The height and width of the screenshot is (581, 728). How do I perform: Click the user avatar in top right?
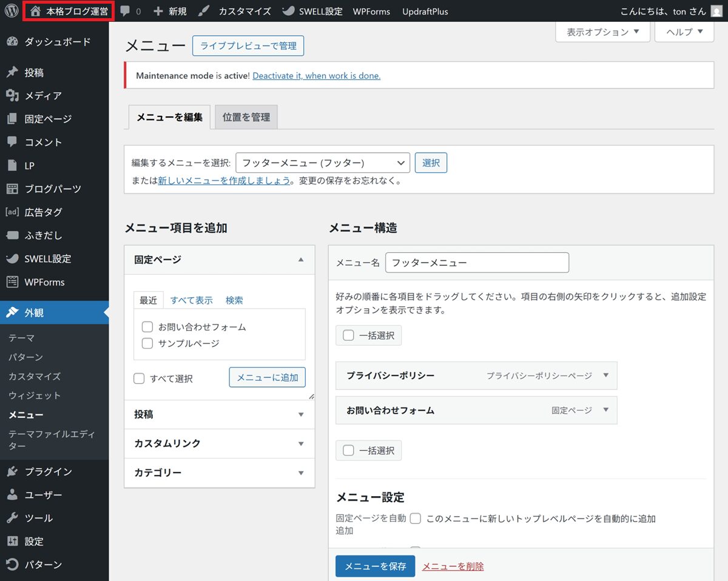coord(716,12)
